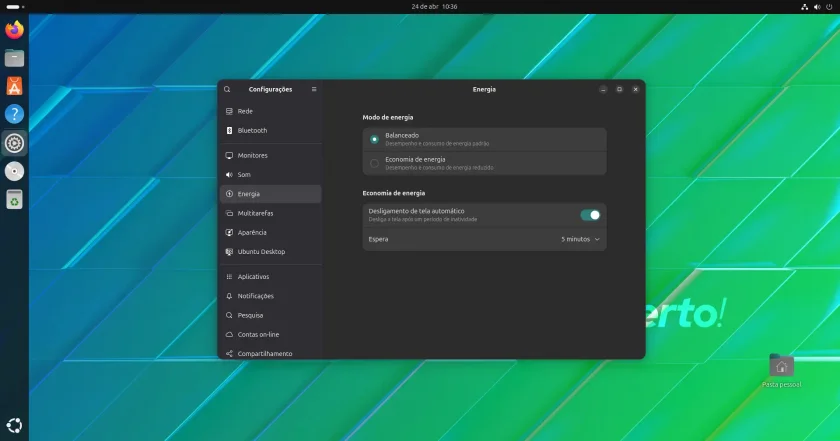
Task: Click the Rede sidebar icon
Action: click(229, 111)
